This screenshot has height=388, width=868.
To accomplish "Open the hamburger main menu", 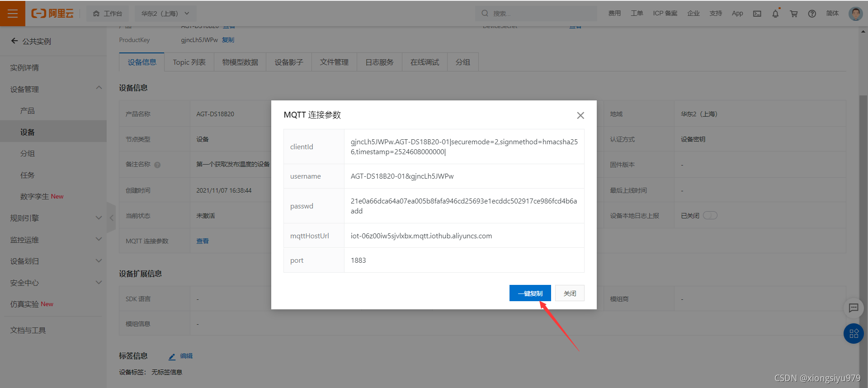I will click(13, 13).
